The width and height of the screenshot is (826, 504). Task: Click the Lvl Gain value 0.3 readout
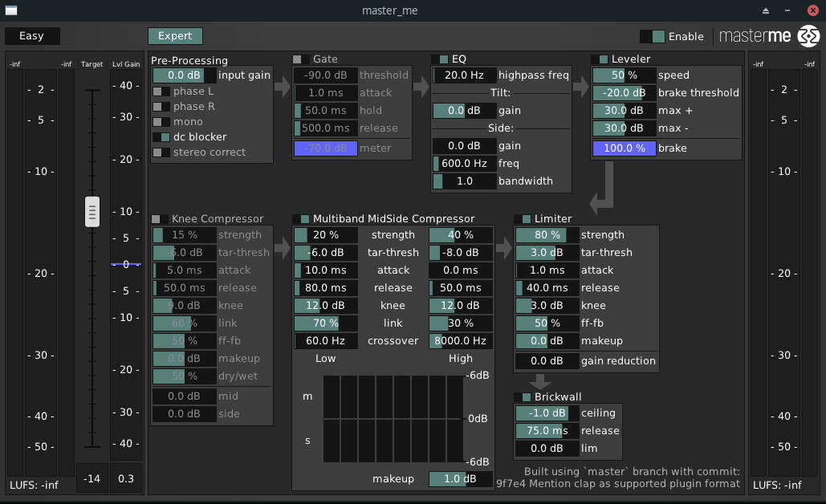click(126, 478)
